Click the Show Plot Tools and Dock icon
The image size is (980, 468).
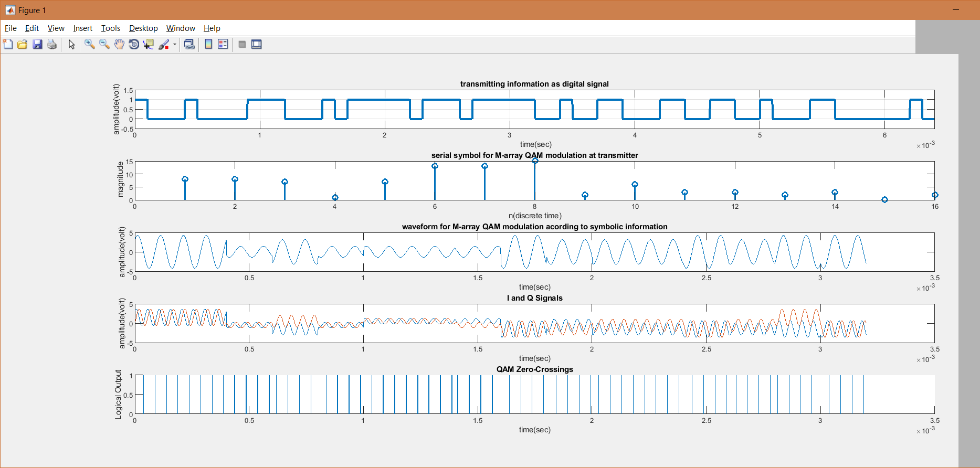(257, 45)
